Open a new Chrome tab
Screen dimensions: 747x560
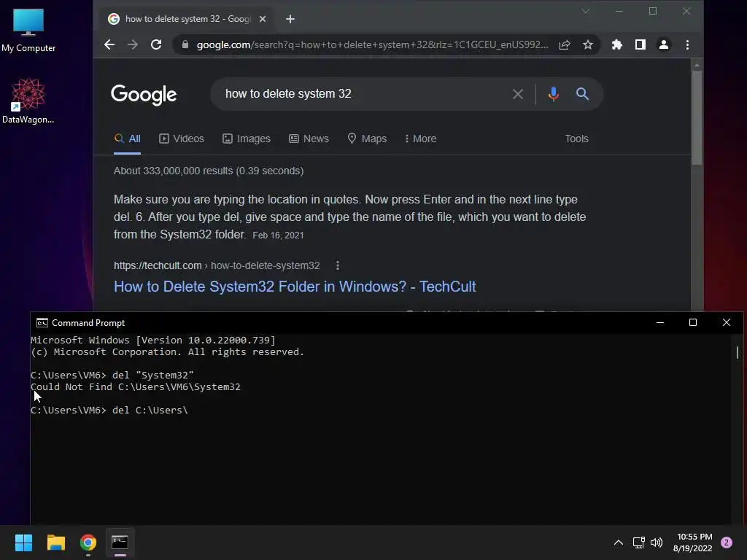(x=290, y=19)
